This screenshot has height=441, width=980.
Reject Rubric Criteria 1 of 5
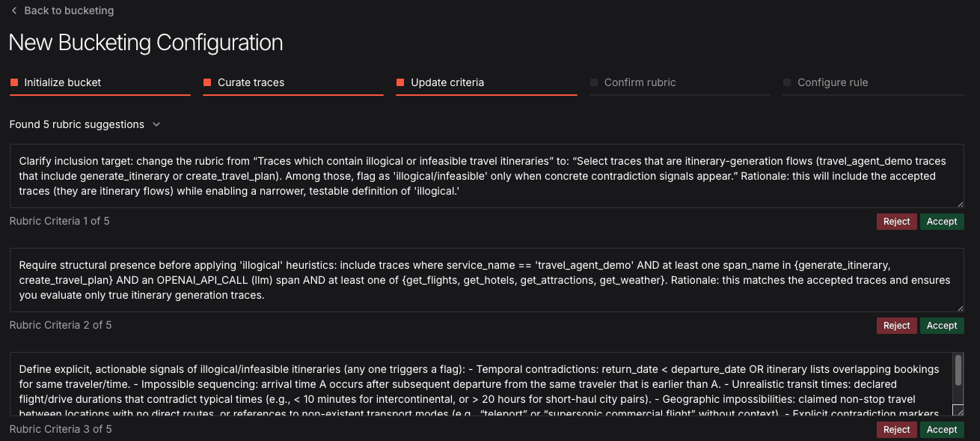(896, 222)
